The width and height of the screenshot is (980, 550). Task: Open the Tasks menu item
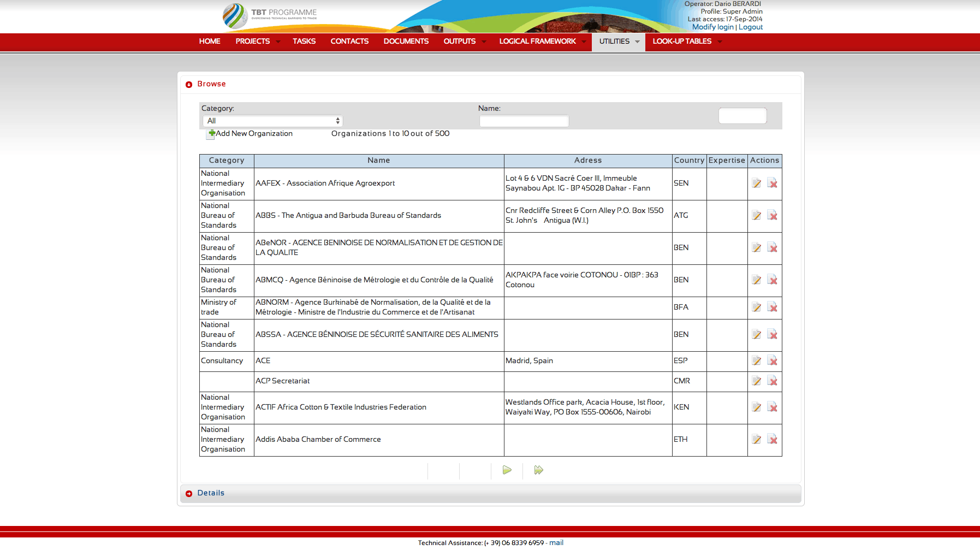(x=304, y=42)
